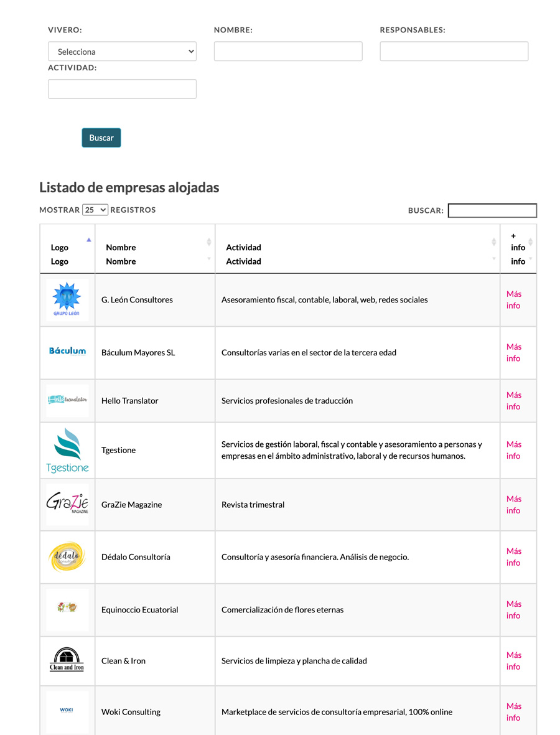Click the Clean and Iron logo
The image size is (560, 735).
(x=67, y=660)
